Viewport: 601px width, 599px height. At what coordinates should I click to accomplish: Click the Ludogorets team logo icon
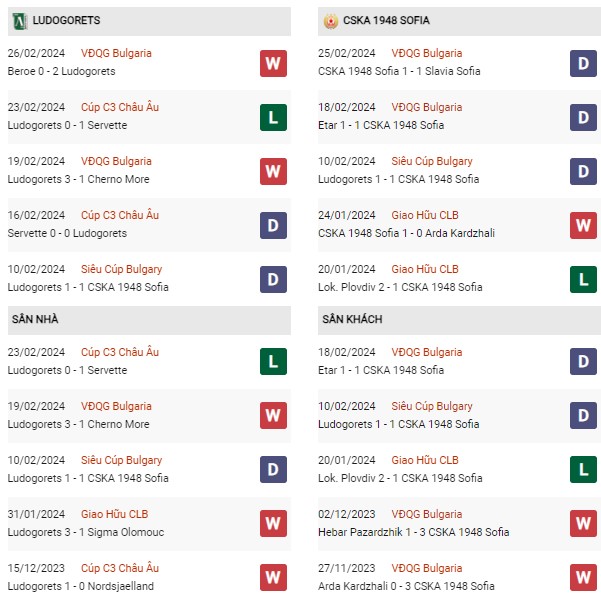coord(20,21)
